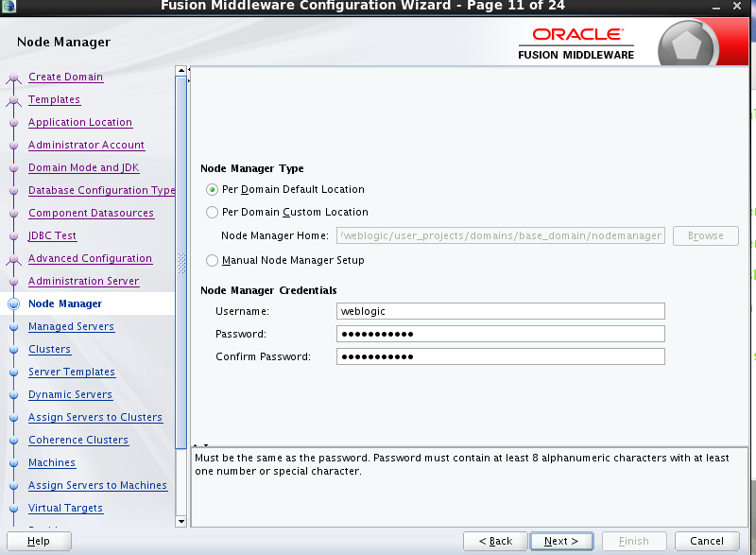This screenshot has width=756, height=555.
Task: Click the sidebar scrollbar up arrow
Action: [x=180, y=69]
